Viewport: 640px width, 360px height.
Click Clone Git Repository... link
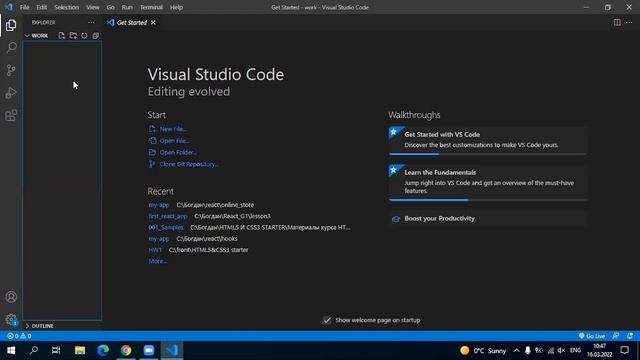pyautogui.click(x=189, y=164)
